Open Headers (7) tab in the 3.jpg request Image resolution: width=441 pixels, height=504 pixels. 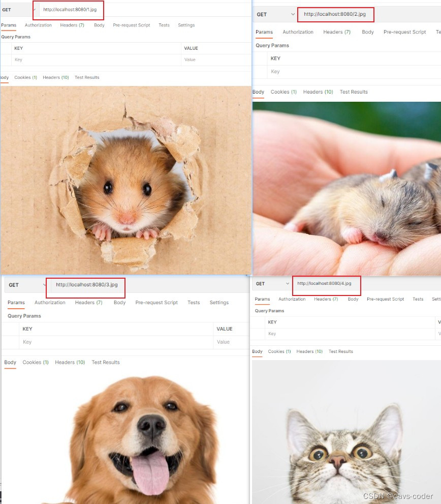point(88,303)
